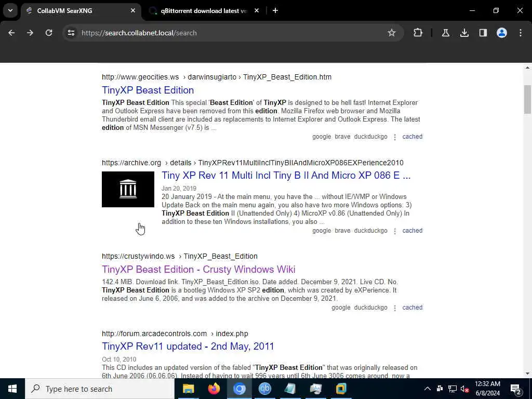
Task: Open cached link for Crusty Windows Wiki result
Action: click(412, 308)
